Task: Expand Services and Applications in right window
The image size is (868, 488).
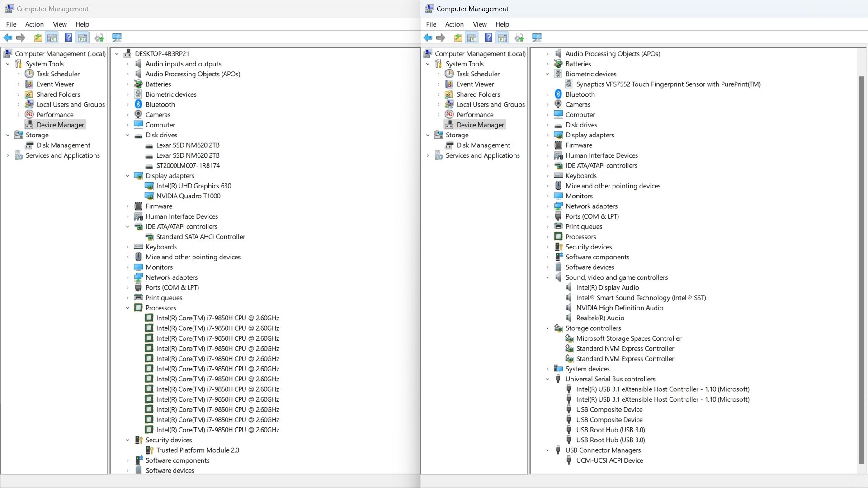Action: pyautogui.click(x=428, y=155)
